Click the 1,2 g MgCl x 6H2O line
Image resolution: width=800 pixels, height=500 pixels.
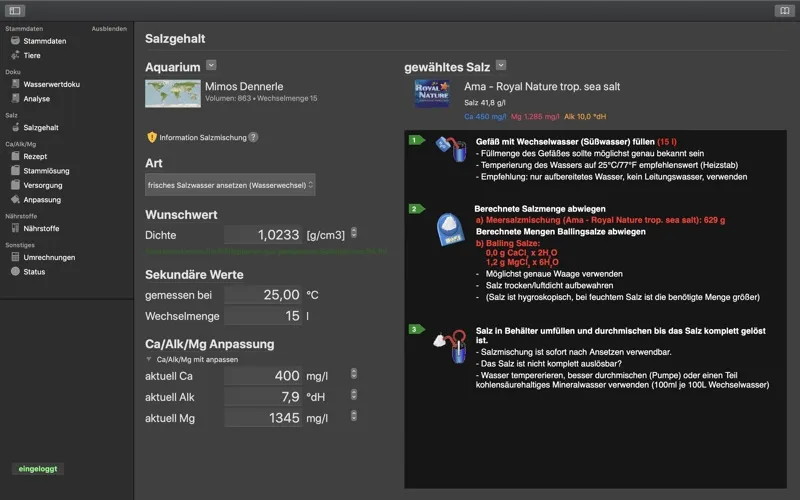522,262
